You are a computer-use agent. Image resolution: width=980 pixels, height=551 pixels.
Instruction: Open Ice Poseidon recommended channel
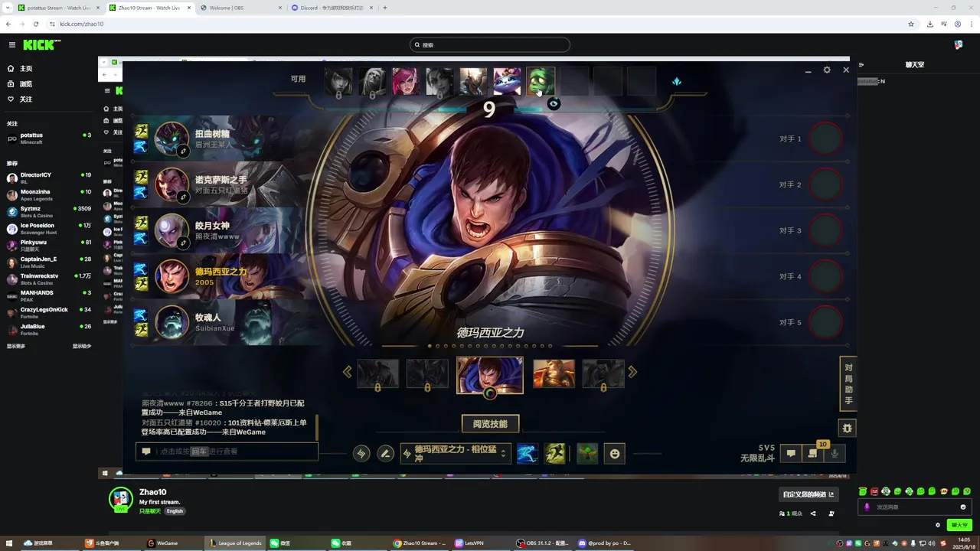click(x=49, y=229)
